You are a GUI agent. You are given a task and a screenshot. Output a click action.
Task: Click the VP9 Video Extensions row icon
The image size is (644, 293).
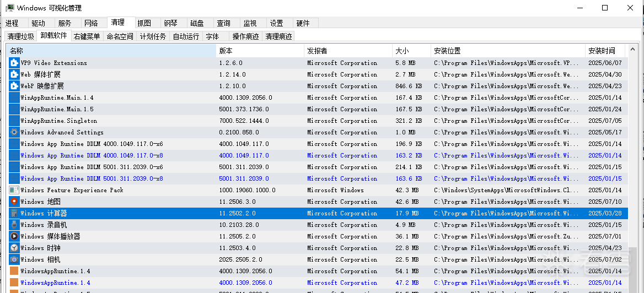point(14,63)
